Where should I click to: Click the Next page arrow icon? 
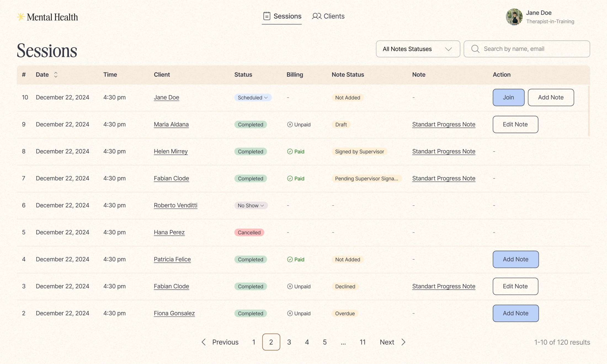403,342
